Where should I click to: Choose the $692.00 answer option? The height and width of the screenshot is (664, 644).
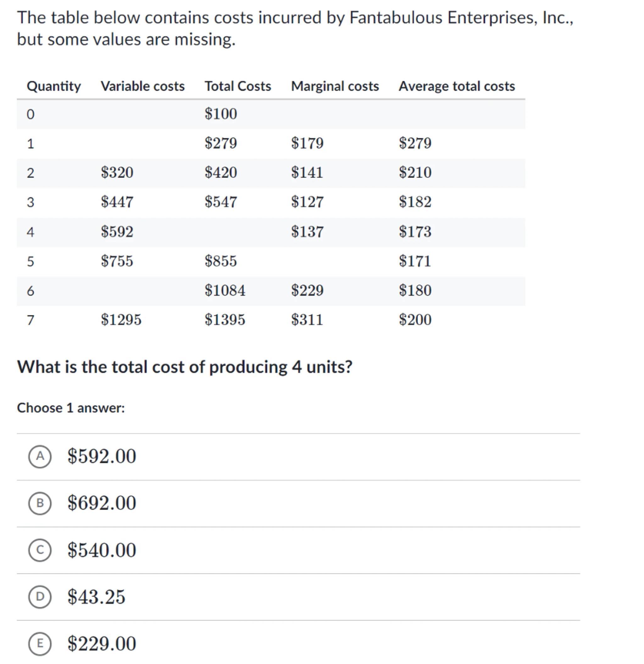point(102,503)
